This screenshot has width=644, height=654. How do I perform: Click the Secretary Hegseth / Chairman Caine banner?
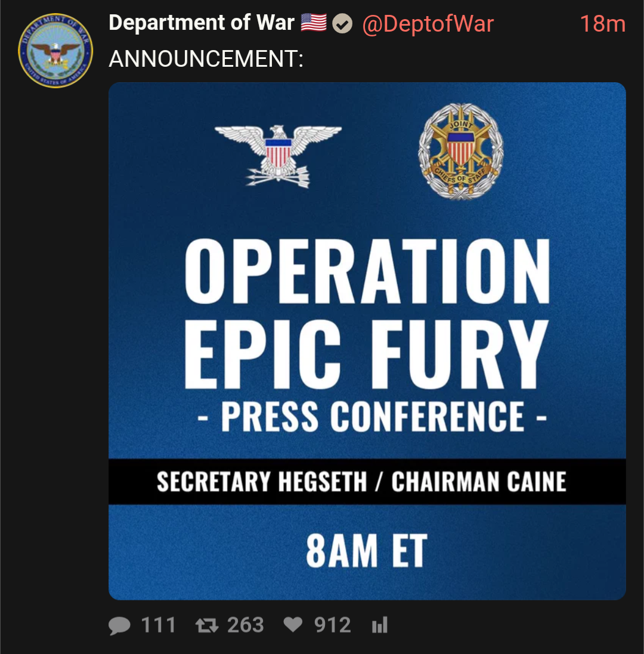click(362, 482)
